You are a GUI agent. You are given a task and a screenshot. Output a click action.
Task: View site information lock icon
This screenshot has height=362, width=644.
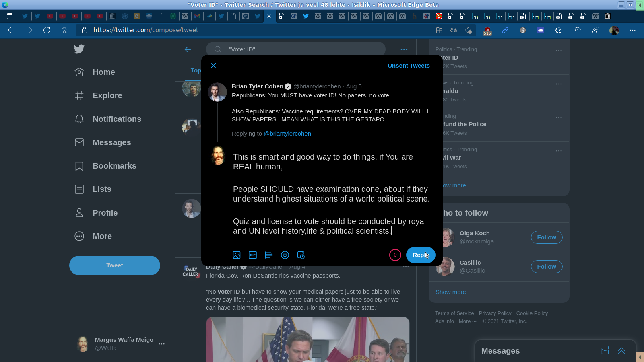(84, 30)
